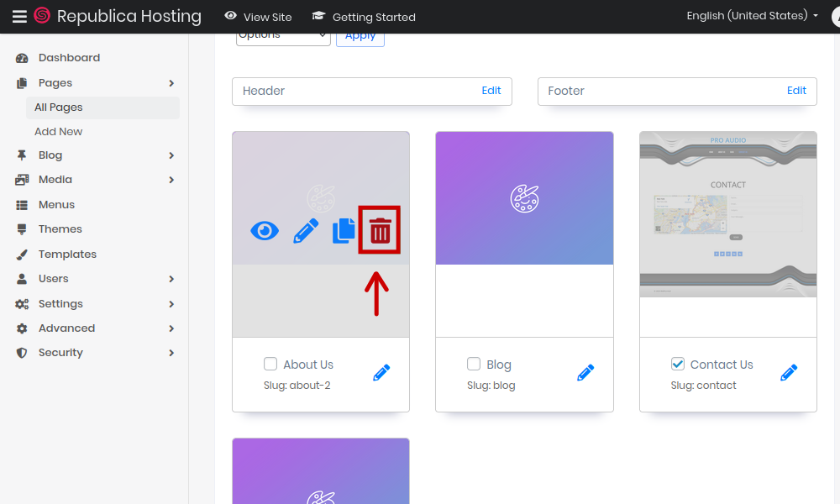Screen dimensions: 840x504
Task: Click the trash delete icon on About Us
Action: (380, 230)
